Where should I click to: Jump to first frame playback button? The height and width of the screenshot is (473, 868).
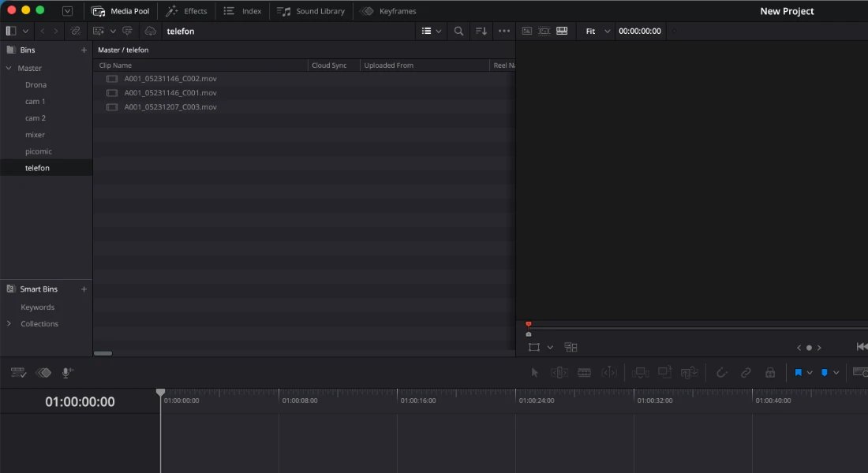point(862,347)
